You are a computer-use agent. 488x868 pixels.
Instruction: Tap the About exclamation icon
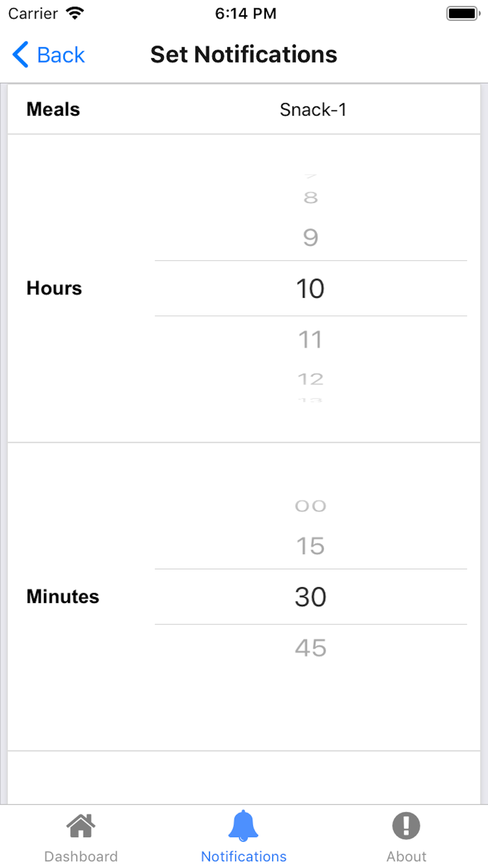(406, 826)
